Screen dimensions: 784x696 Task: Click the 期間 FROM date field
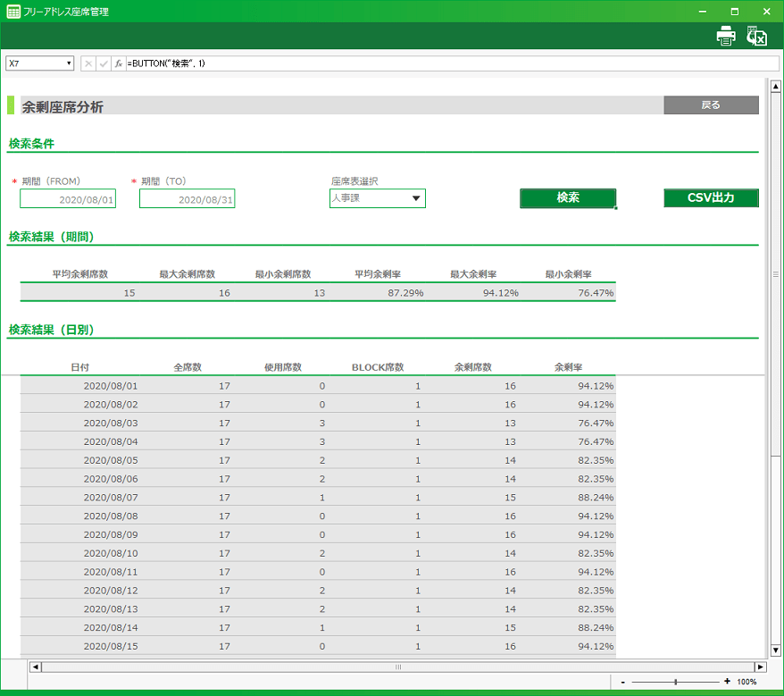click(68, 199)
